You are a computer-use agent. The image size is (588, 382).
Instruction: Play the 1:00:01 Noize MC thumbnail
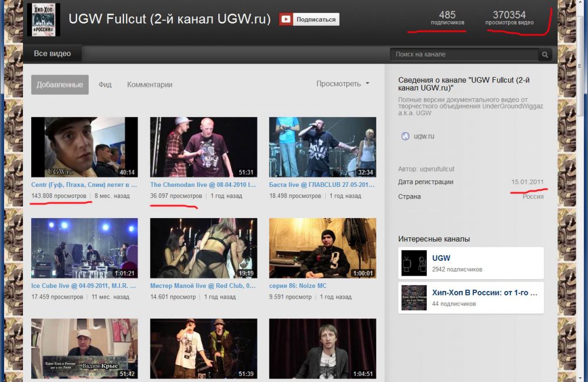click(x=322, y=248)
